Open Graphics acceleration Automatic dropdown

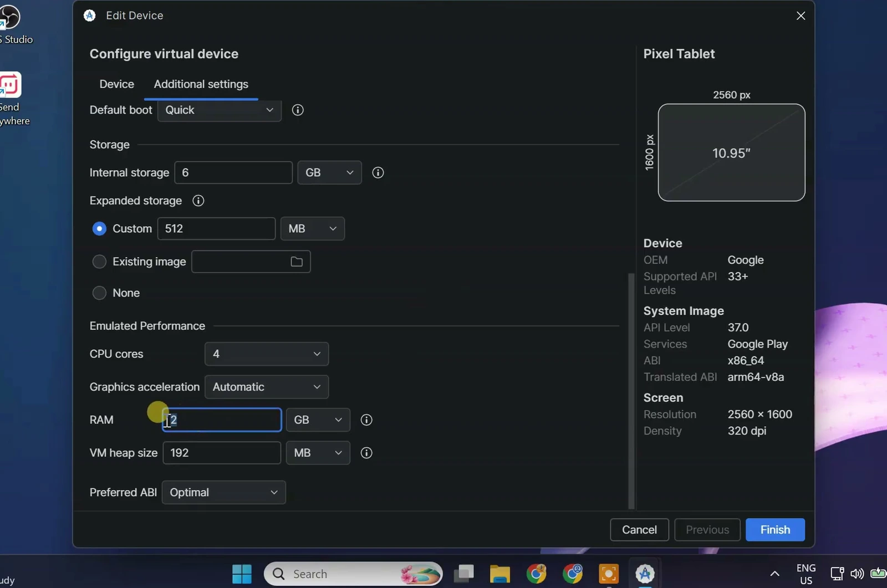tap(267, 387)
